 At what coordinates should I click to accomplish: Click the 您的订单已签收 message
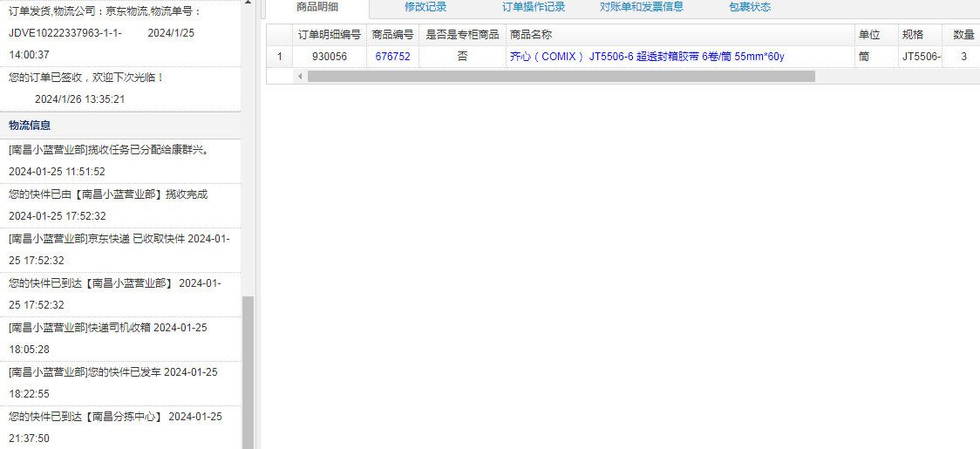tap(87, 78)
